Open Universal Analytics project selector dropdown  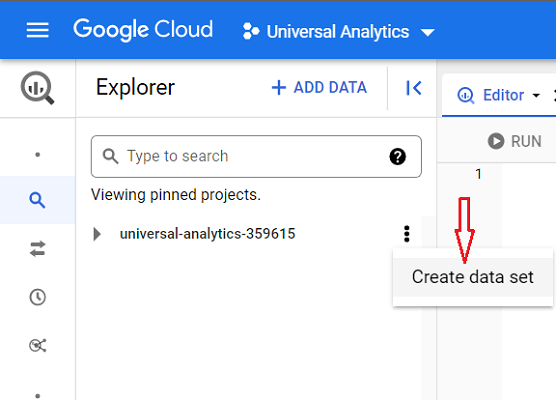click(x=339, y=32)
